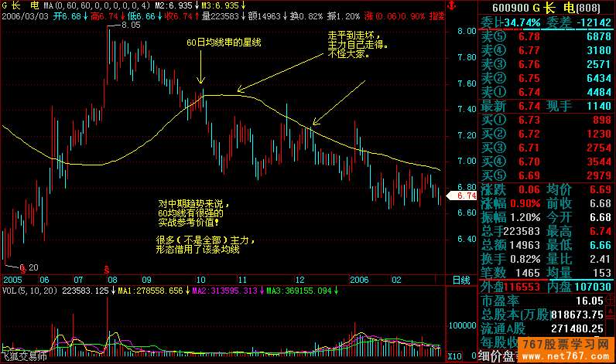Image resolution: width=616 pixels, height=364 pixels.
Task: Click the 60日均线串的星线 annotation
Action: (224, 43)
